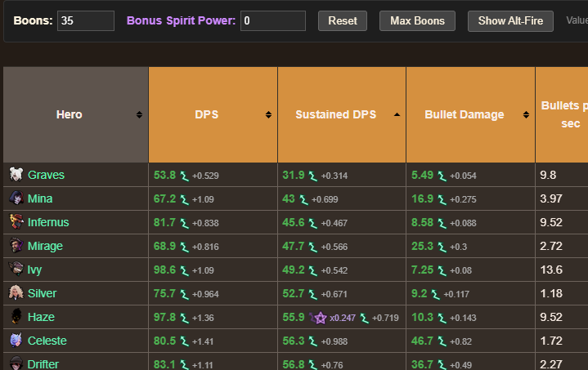Click the scaling icon beside Mirage Bullet Damage 25.3
The height and width of the screenshot is (370, 588).
[x=442, y=247]
